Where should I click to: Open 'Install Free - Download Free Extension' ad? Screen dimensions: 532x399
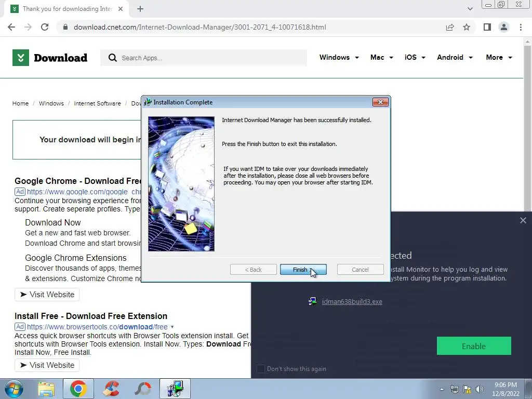click(91, 316)
